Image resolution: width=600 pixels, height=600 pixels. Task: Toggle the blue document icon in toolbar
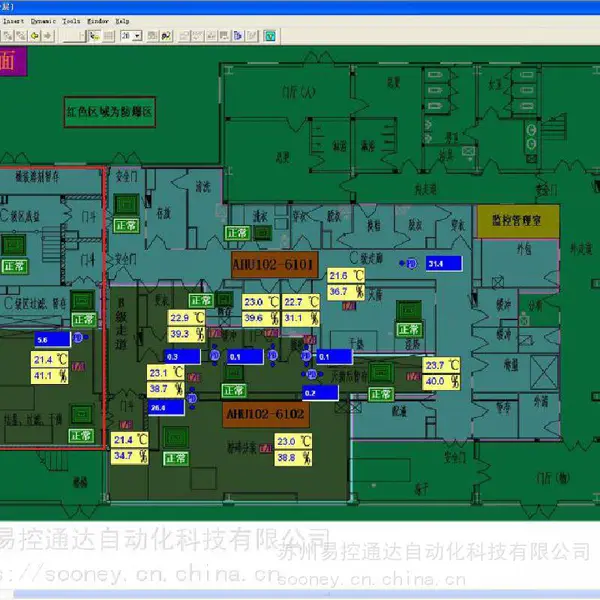(238, 36)
